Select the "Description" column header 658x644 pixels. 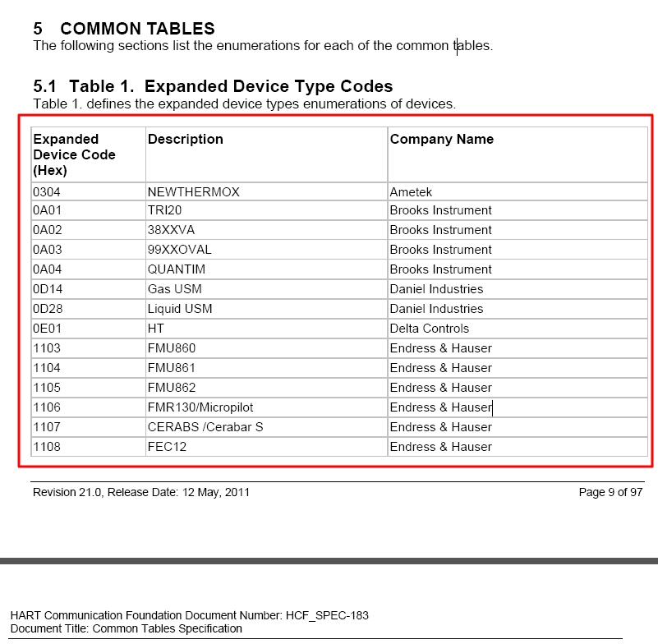(x=186, y=140)
